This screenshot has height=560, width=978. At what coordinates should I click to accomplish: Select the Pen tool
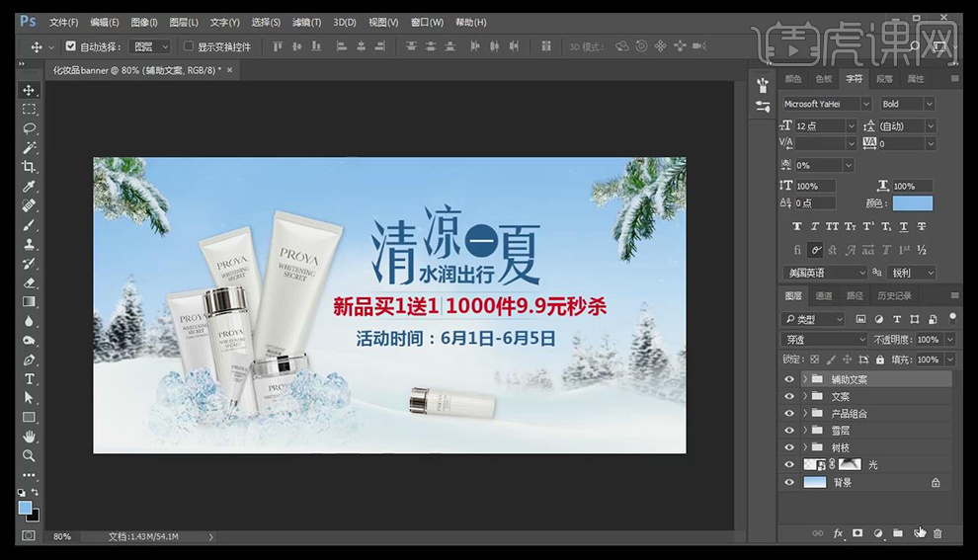click(x=29, y=360)
